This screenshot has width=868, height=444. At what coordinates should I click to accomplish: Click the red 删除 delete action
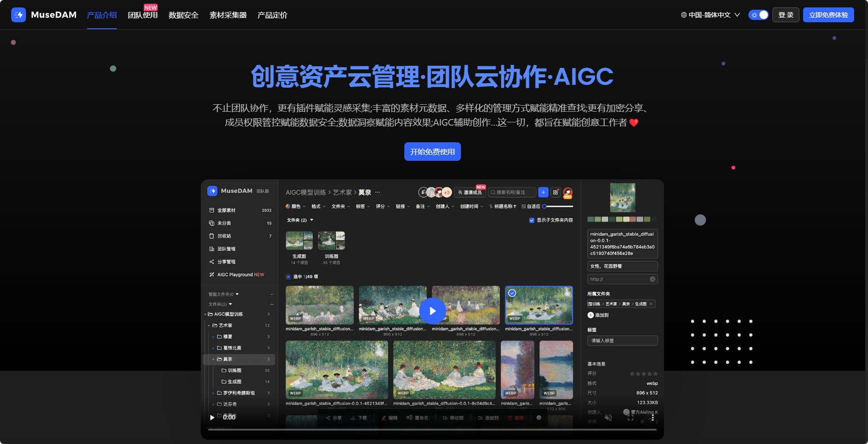(516, 418)
